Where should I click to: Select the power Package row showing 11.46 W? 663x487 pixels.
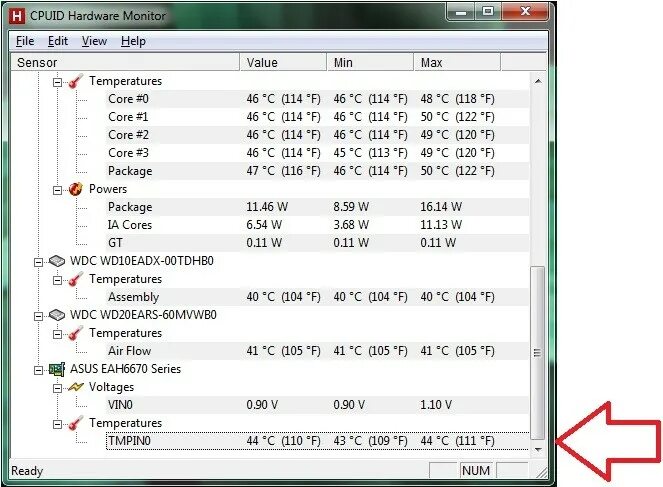[317, 207]
